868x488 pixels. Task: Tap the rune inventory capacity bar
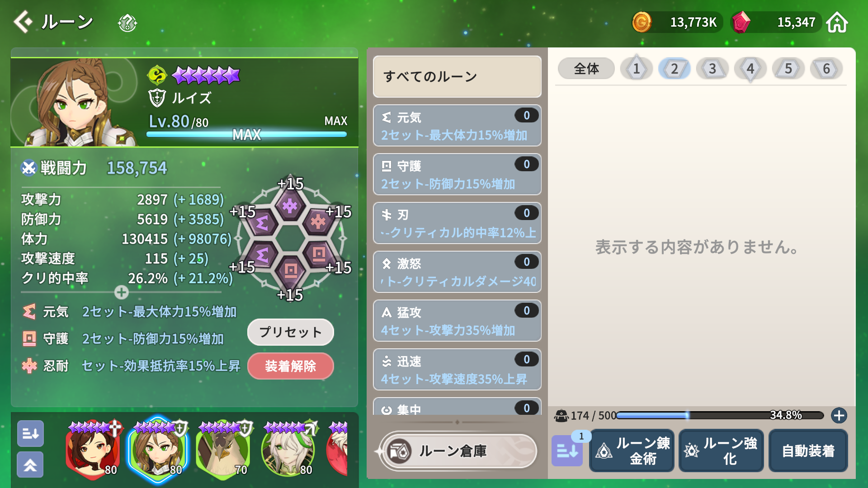720,415
